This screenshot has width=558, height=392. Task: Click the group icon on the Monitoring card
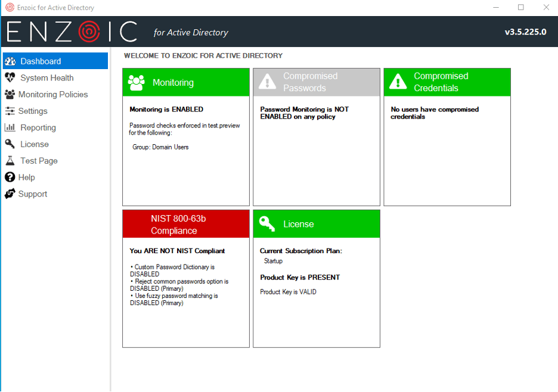(x=136, y=82)
